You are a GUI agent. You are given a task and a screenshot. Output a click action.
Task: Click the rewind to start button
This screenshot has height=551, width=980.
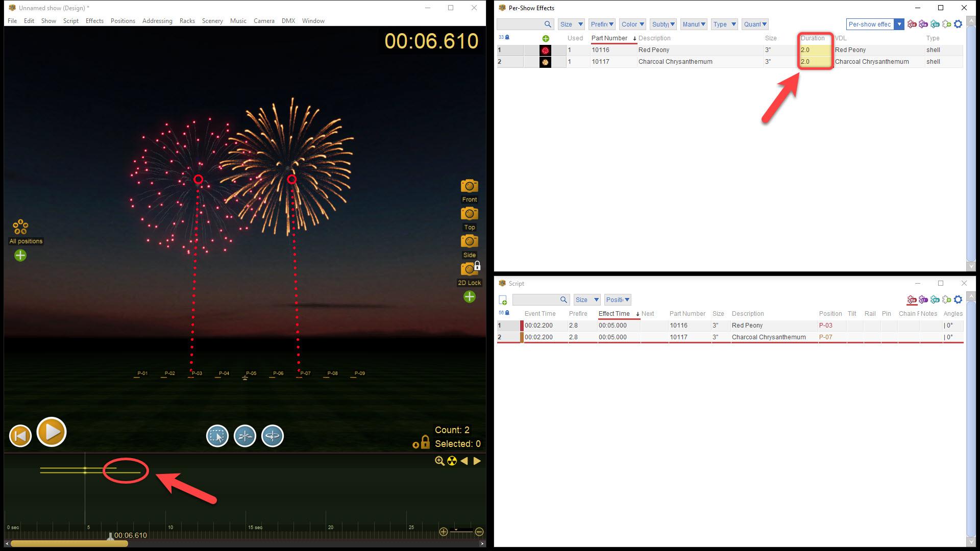tap(20, 436)
